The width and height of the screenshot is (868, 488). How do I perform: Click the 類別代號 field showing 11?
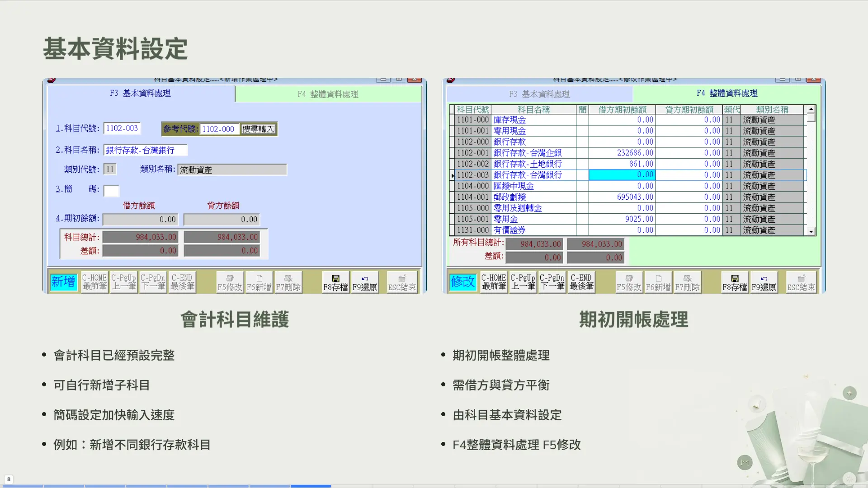tap(110, 169)
